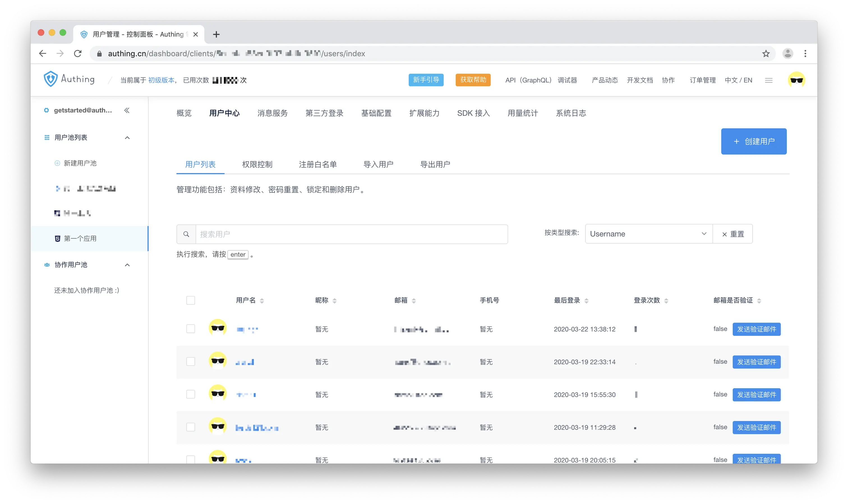Collapse the sidebar using the double-chevron control

click(x=127, y=110)
